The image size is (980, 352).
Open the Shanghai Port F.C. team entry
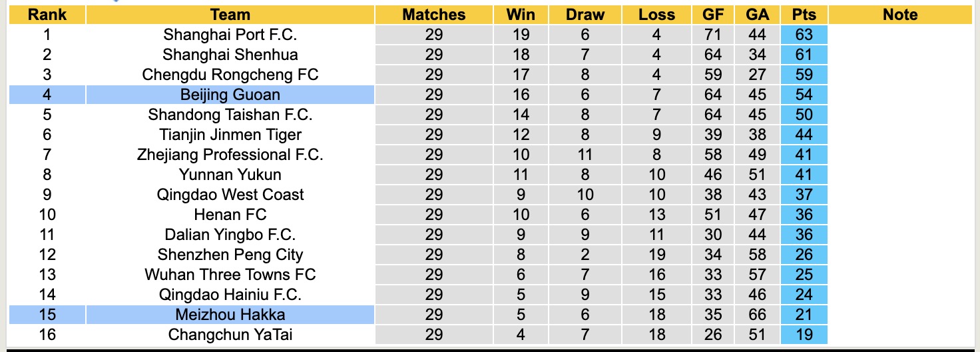(x=230, y=35)
